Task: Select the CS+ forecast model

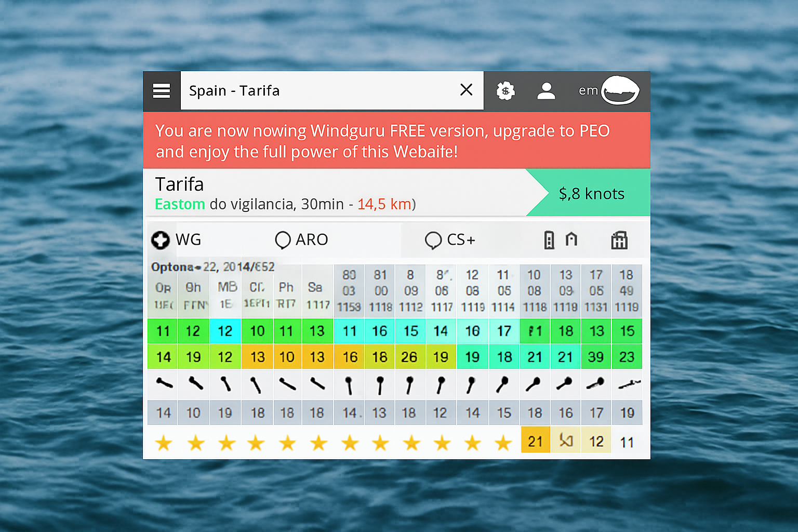Action: point(450,240)
